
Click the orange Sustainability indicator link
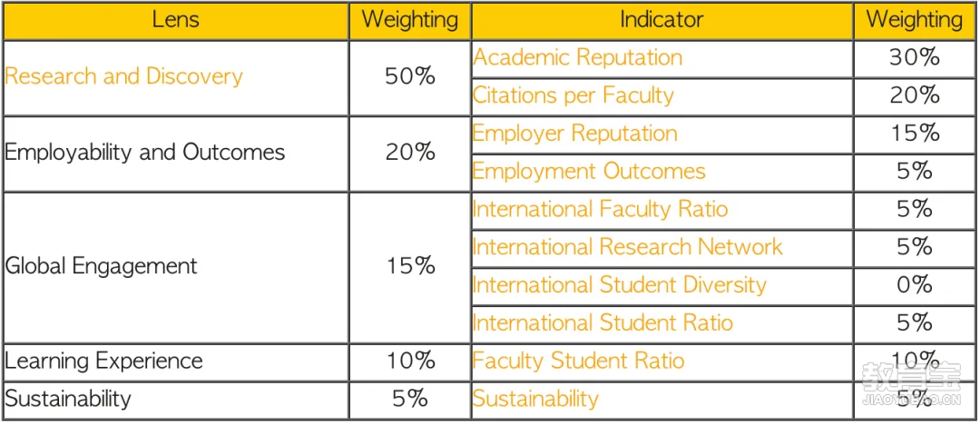point(535,399)
